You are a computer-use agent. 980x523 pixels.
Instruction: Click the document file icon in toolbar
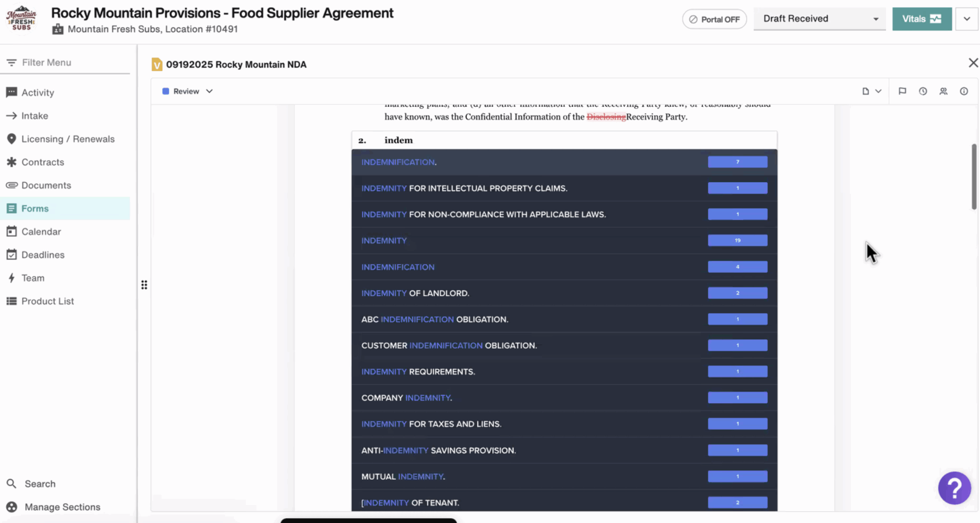pyautogui.click(x=866, y=91)
